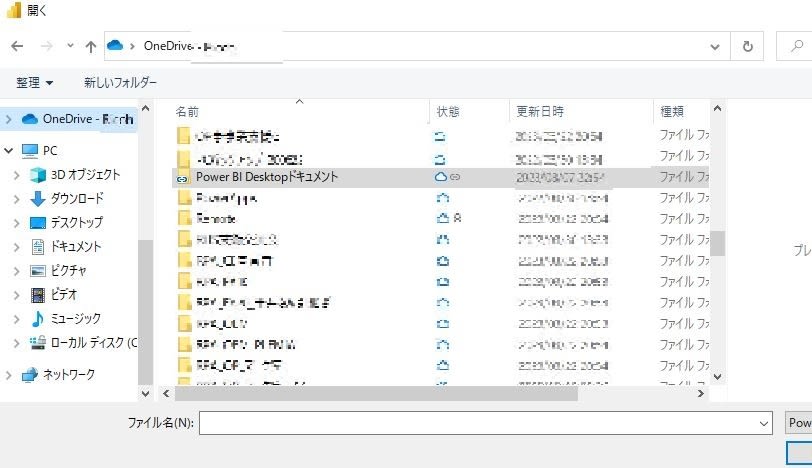Click the folder icon above Power BI Desktopドキュメント

pos(183,158)
